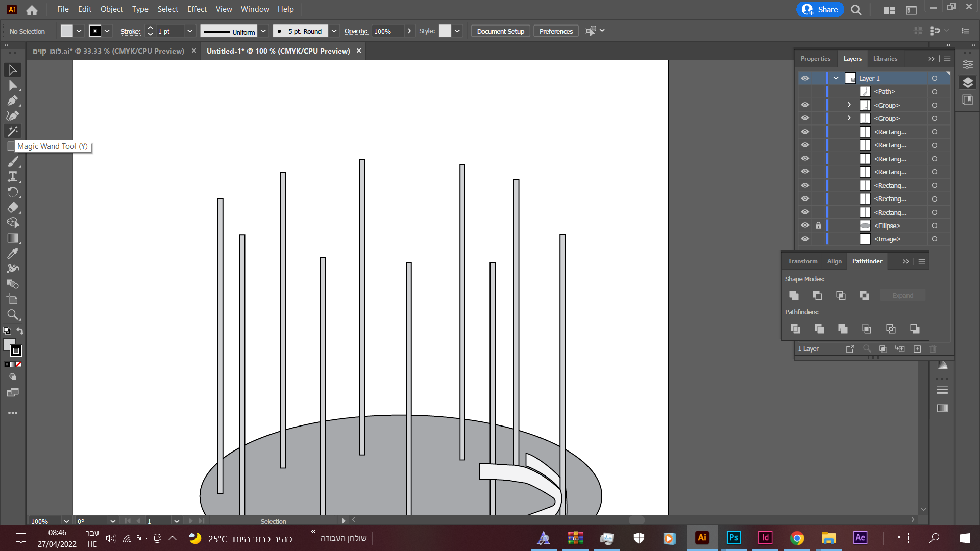Hide the Ellipse layer item
980x551 pixels.
[x=805, y=226]
